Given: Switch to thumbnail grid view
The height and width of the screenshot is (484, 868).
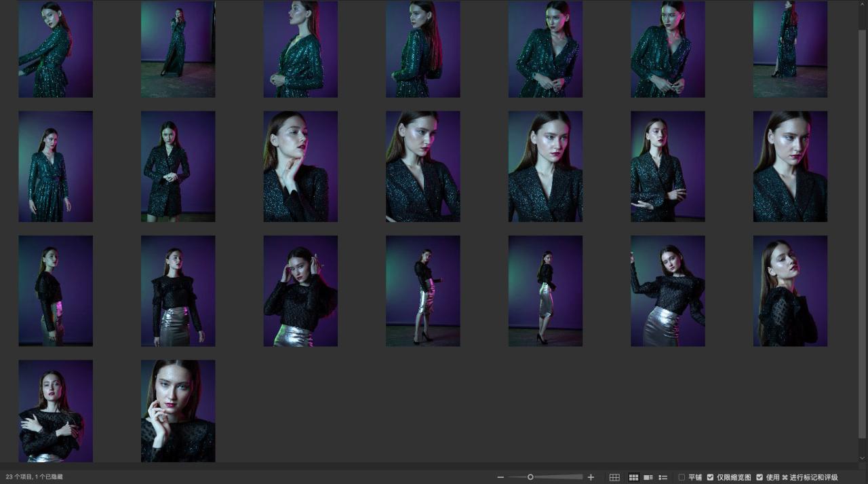Looking at the screenshot, I should pos(633,477).
